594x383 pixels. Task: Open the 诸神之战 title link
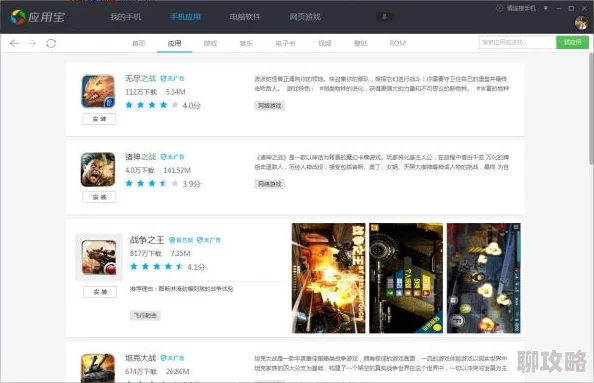point(141,157)
